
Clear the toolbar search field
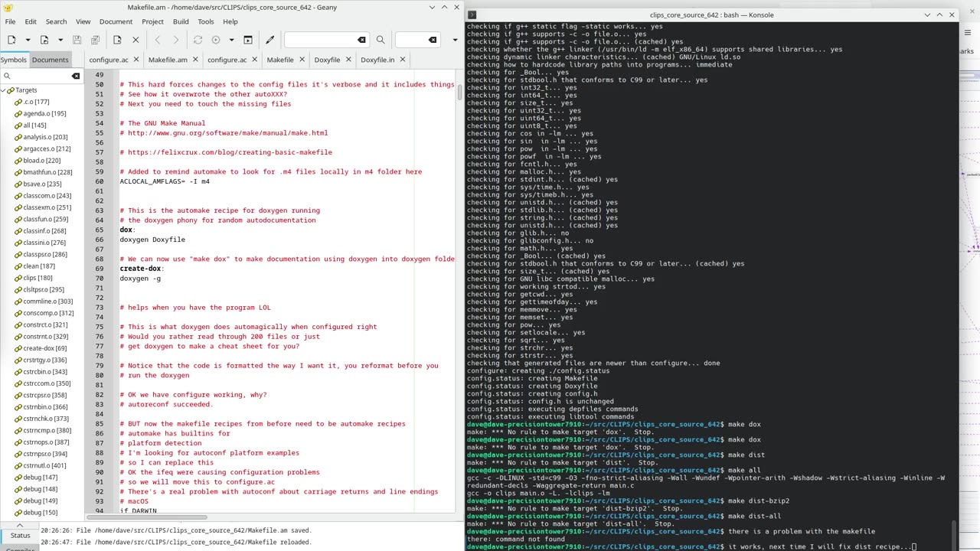click(361, 40)
